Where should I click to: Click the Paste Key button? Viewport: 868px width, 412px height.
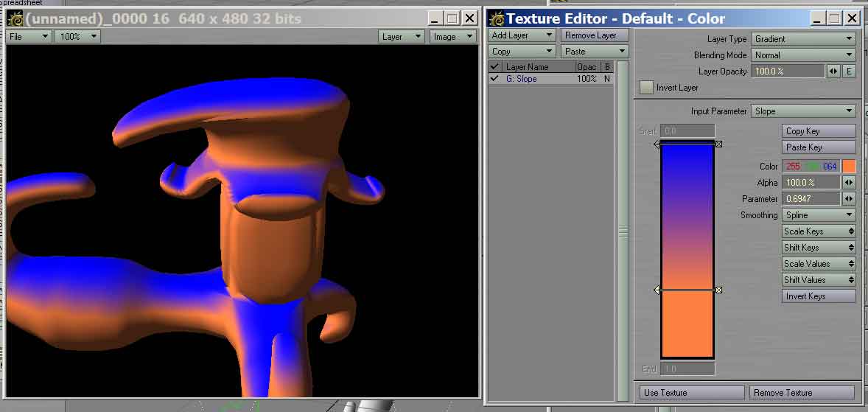819,147
